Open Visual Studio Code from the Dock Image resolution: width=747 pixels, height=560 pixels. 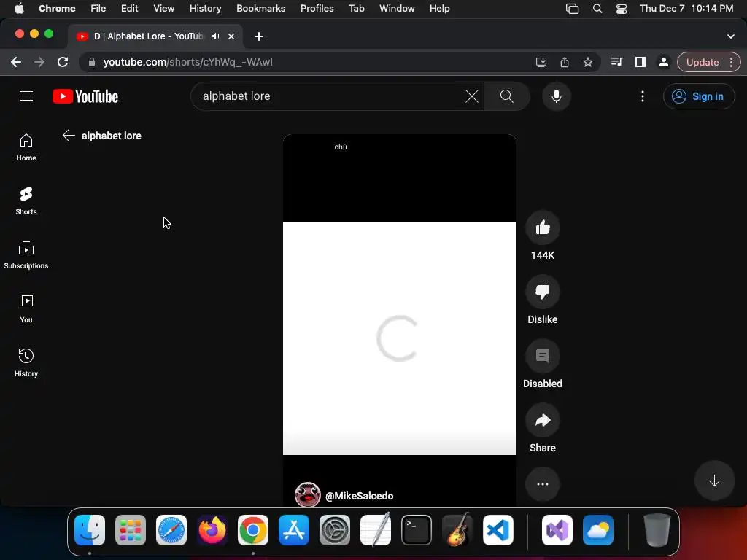498,530
